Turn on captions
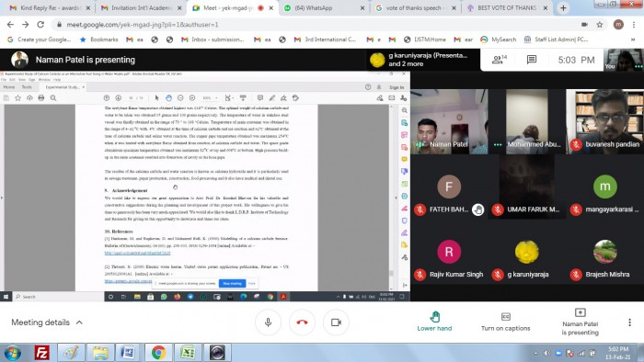This screenshot has height=362, width=644. coord(506,322)
